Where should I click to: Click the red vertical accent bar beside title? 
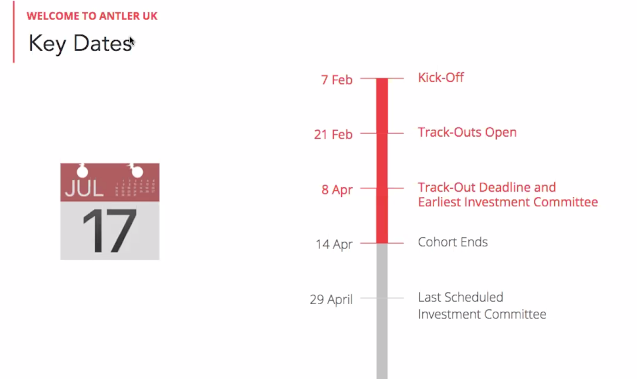[14, 32]
